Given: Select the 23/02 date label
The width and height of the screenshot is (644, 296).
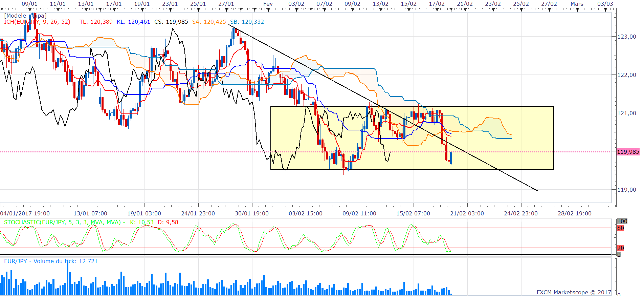Looking at the screenshot, I should (x=493, y=4).
